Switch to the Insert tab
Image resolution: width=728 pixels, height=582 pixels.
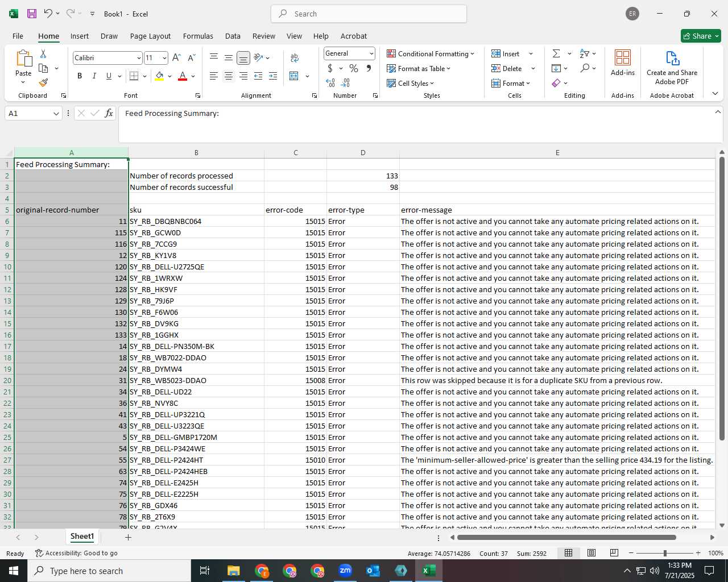(80, 36)
